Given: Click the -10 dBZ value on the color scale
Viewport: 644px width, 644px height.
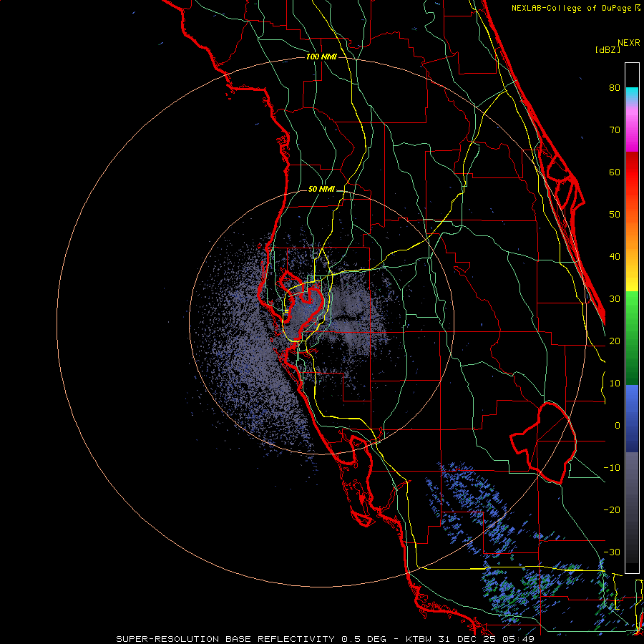Looking at the screenshot, I should (x=612, y=468).
